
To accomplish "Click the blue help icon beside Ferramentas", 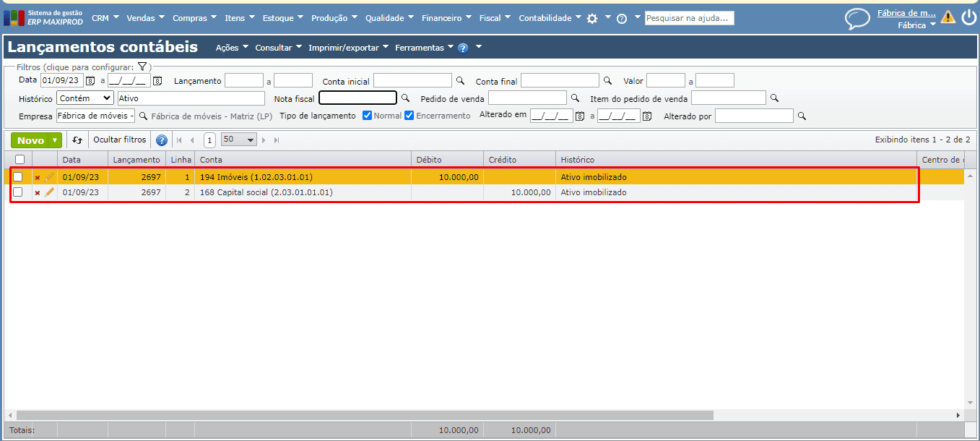I will coord(463,48).
